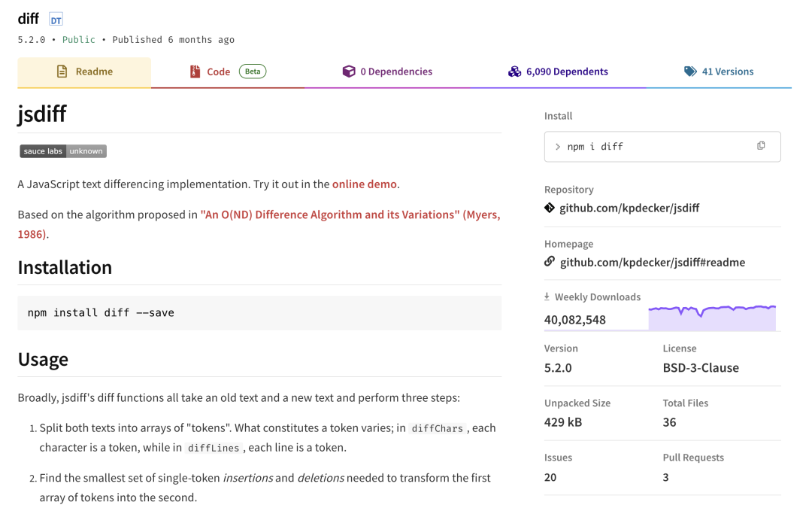Open the github.com/kpdecker/jsdiff#readme homepage link
812x508 pixels.
coord(653,263)
